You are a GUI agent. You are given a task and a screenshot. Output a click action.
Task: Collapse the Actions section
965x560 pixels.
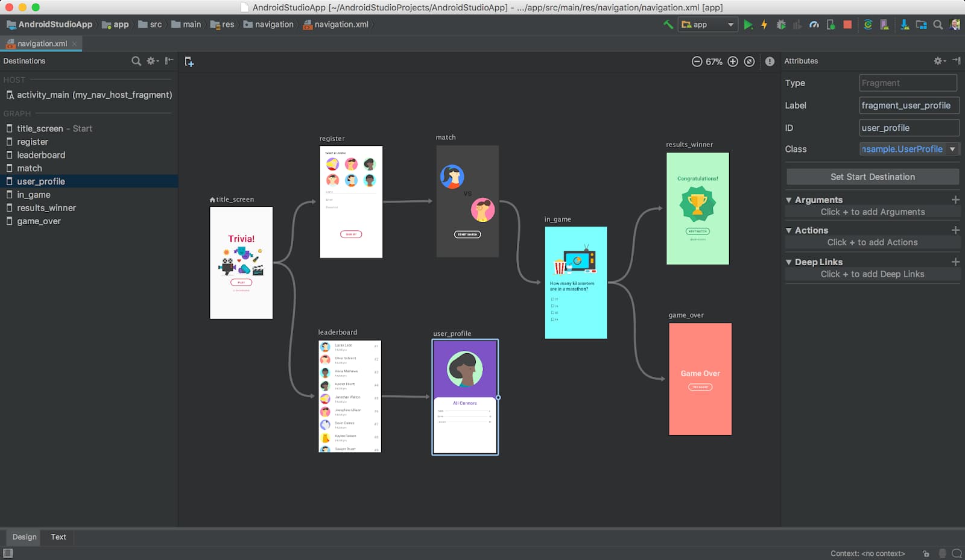pyautogui.click(x=789, y=230)
